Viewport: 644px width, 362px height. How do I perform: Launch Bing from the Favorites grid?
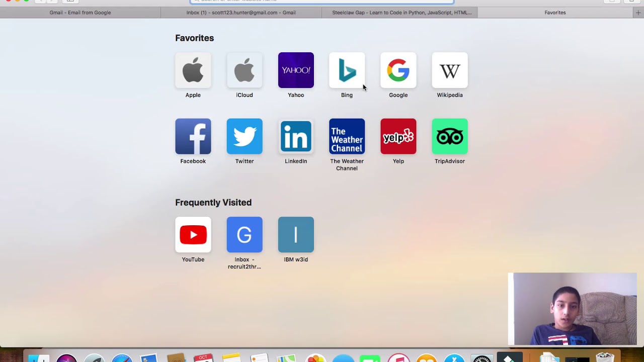coord(347,70)
